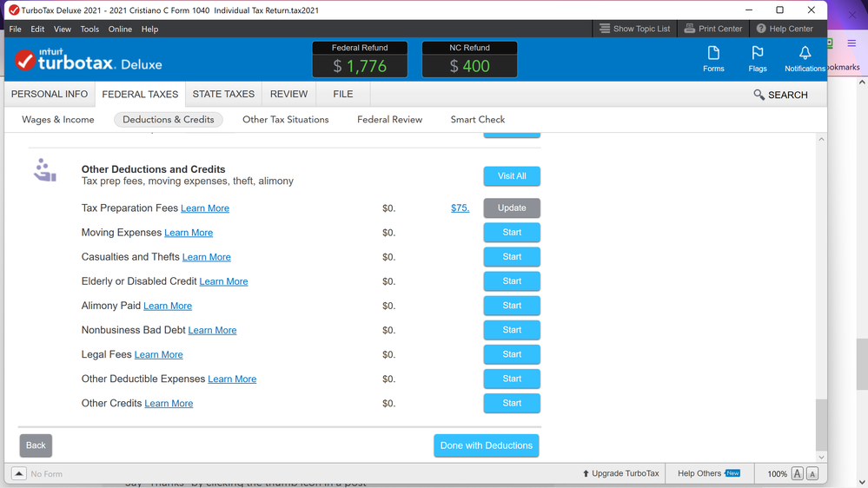Click the TurboTax checkmark logo
This screenshot has width=868, height=488.
24,60
